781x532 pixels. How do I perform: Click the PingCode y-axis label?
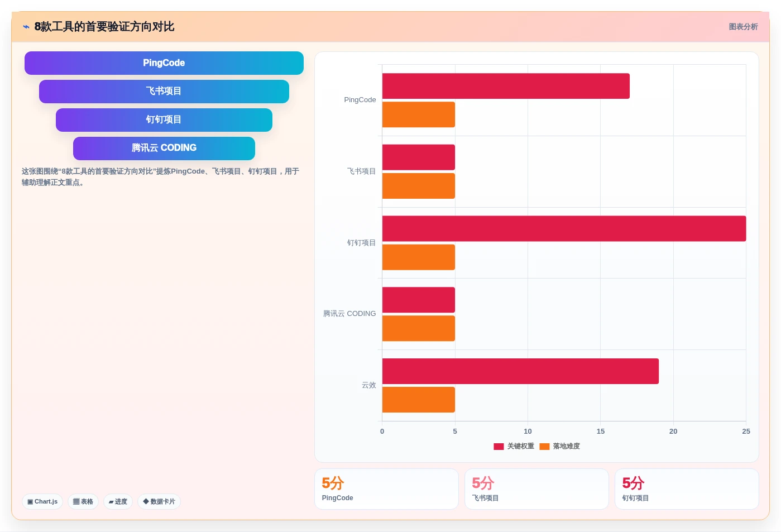pos(360,100)
